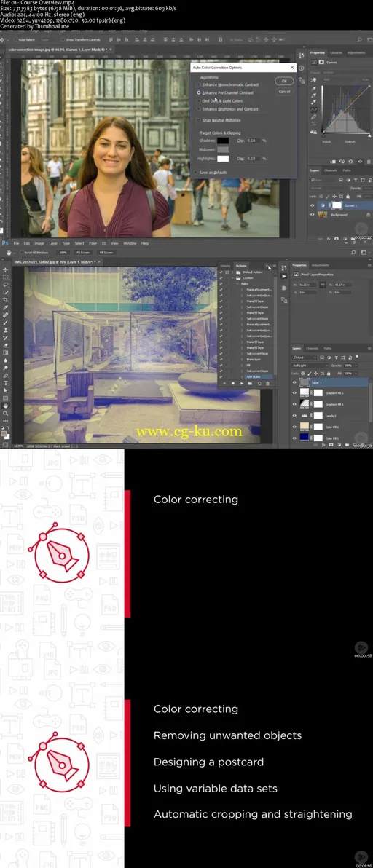Screen dimensions: 373x868
Task: Open the Filter menu in IMG_20170221 window
Action: [93, 243]
